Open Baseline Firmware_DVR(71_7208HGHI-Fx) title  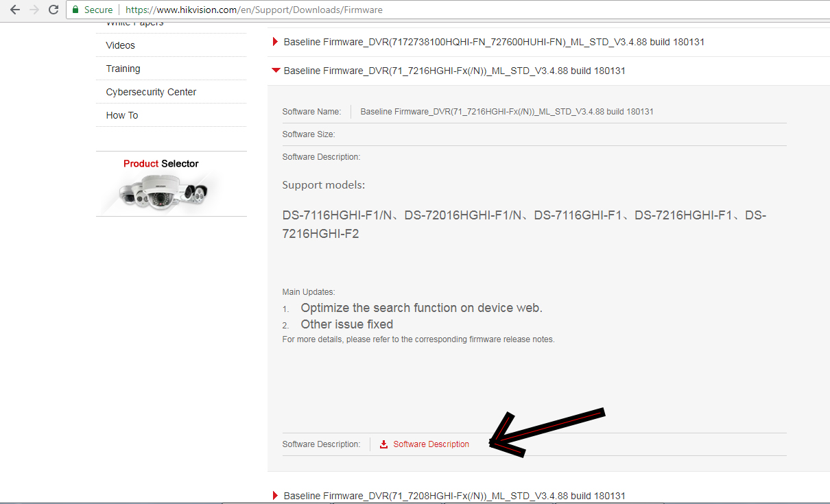(x=454, y=495)
